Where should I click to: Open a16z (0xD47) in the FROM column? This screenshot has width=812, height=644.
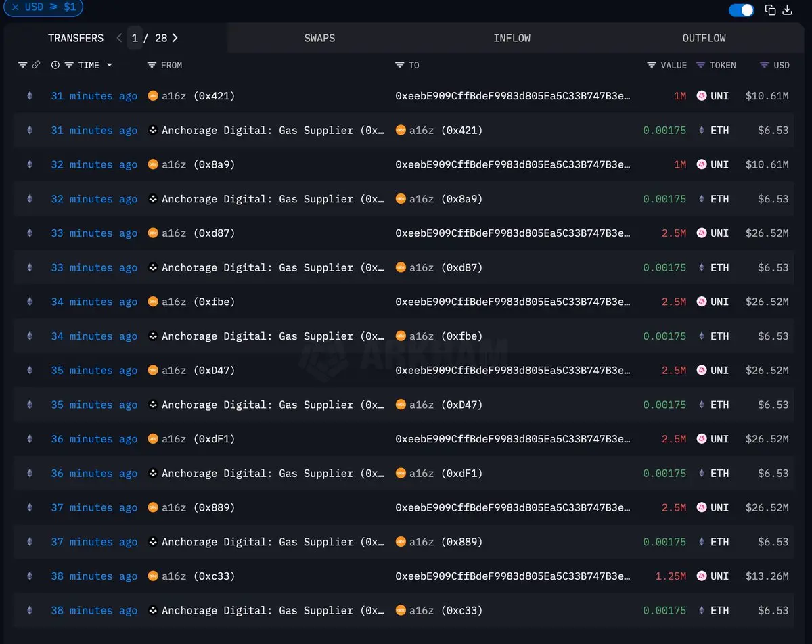pyautogui.click(x=198, y=371)
